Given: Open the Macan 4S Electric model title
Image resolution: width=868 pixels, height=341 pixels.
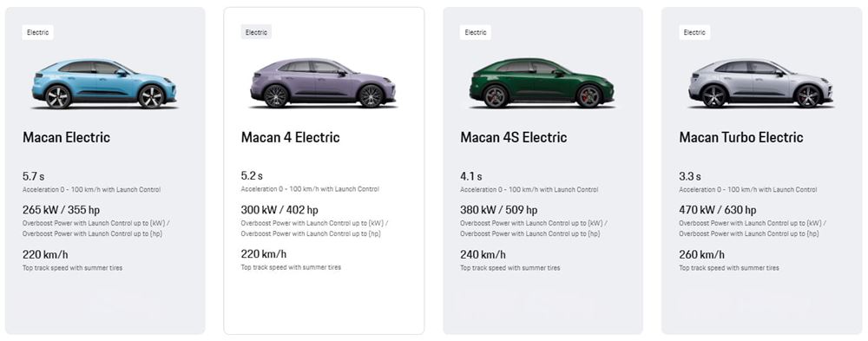Looking at the screenshot, I should [514, 137].
